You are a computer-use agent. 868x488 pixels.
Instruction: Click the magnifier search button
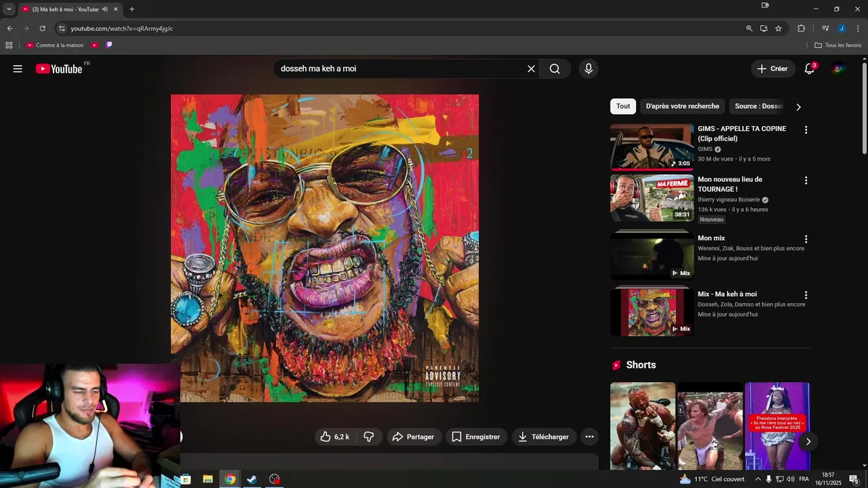tap(555, 68)
